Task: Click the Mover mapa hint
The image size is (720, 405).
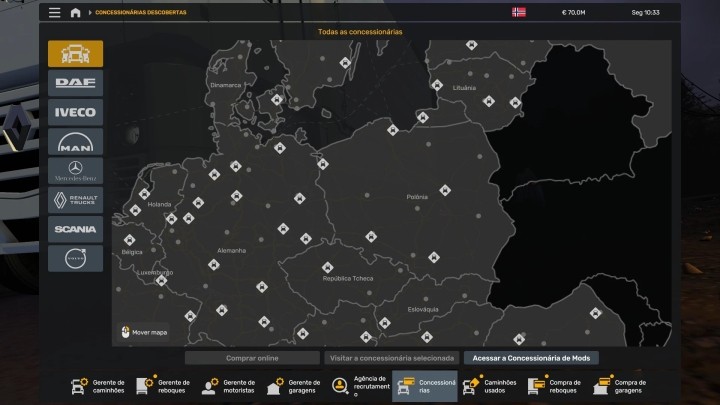Action: (x=144, y=332)
